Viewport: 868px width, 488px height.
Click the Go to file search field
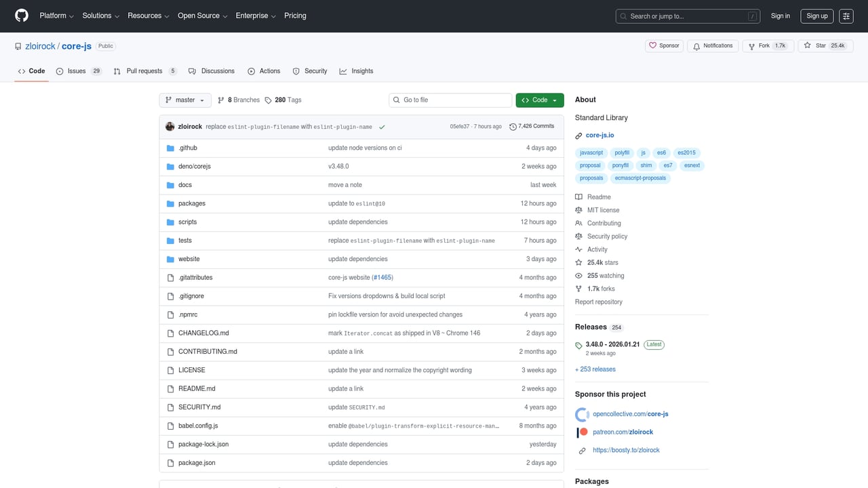450,100
